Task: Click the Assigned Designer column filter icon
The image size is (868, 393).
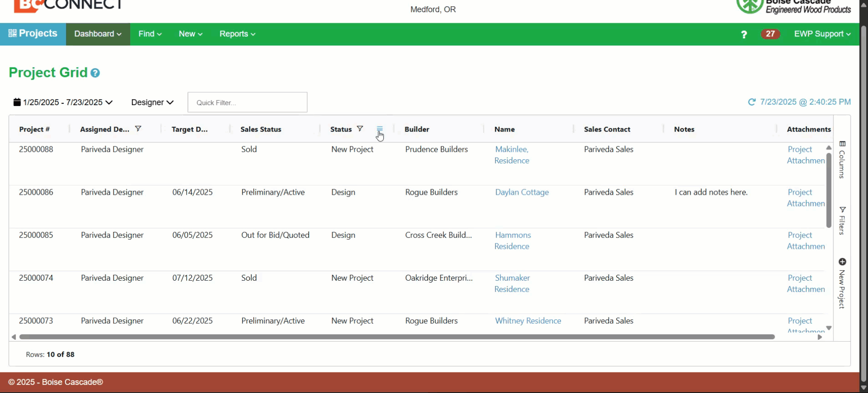Action: click(x=138, y=129)
